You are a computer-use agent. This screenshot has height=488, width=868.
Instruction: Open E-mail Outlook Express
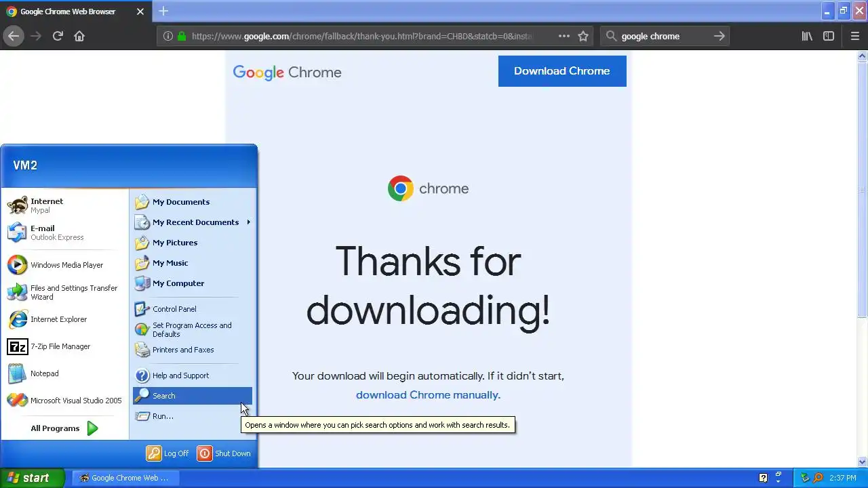point(64,232)
